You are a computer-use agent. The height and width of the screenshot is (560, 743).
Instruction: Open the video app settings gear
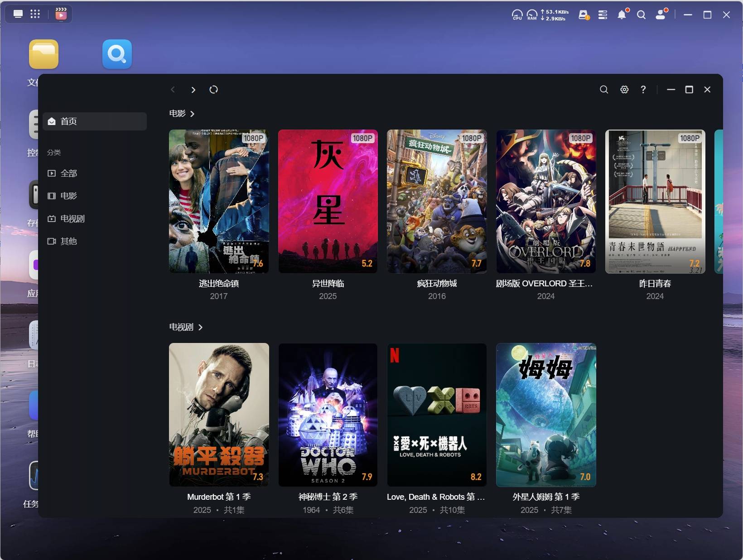click(x=624, y=90)
